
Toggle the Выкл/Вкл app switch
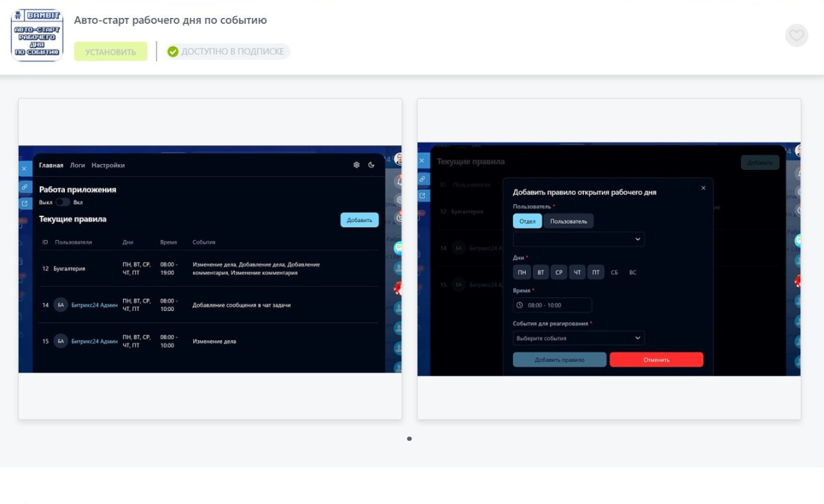point(62,202)
